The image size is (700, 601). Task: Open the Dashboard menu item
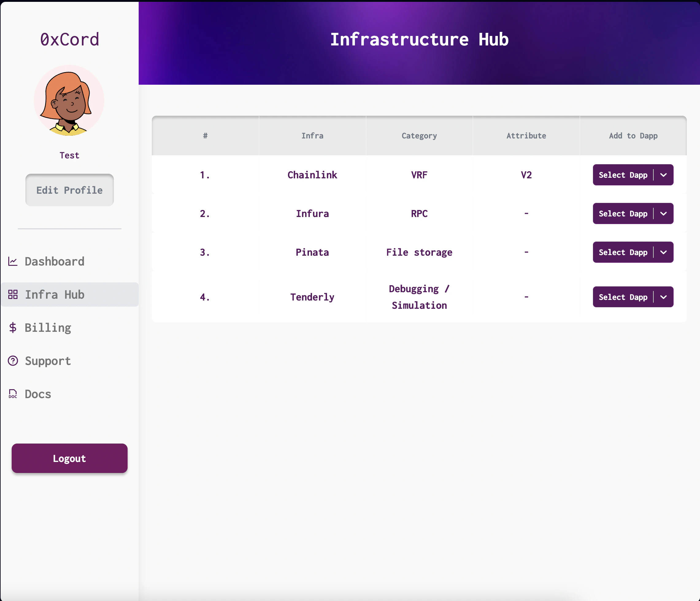[x=54, y=261]
